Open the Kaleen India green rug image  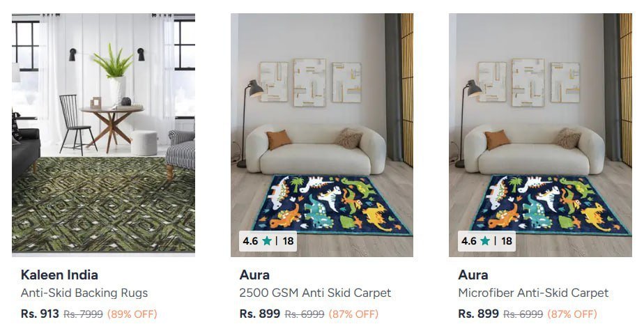pyautogui.click(x=103, y=135)
